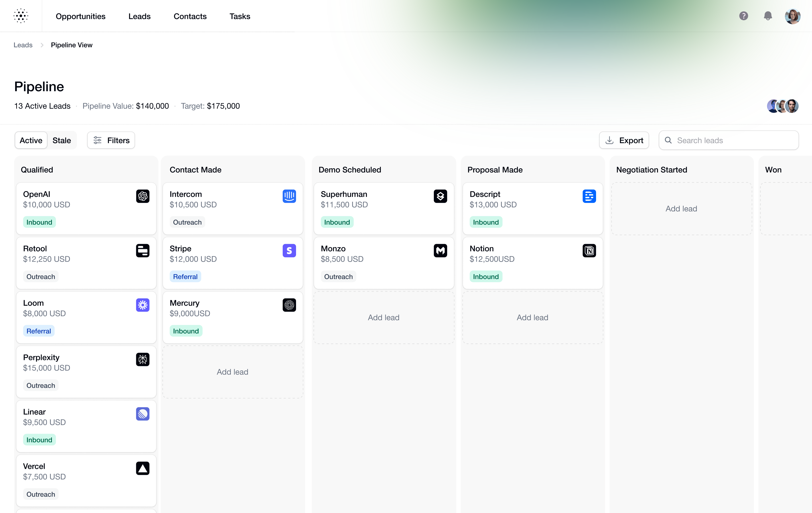Click the breadcrumb chevron separator
This screenshot has width=812, height=513.
[42, 45]
